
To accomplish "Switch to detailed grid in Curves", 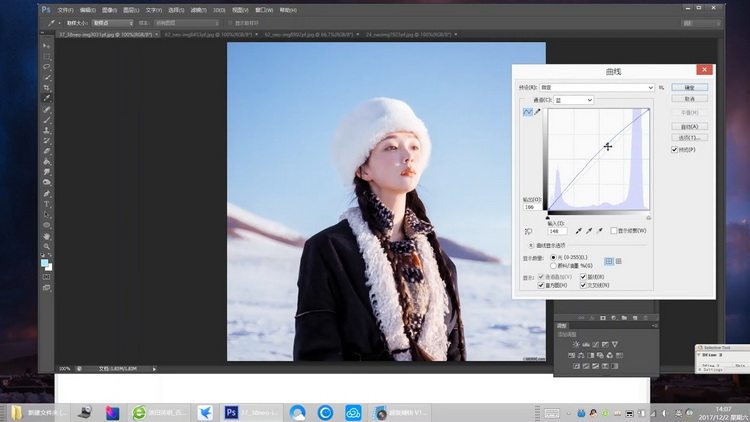I will click(x=618, y=261).
